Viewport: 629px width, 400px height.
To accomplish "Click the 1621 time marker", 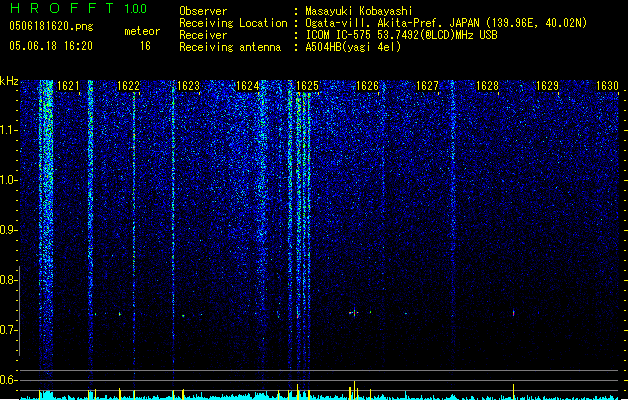I will [68, 86].
